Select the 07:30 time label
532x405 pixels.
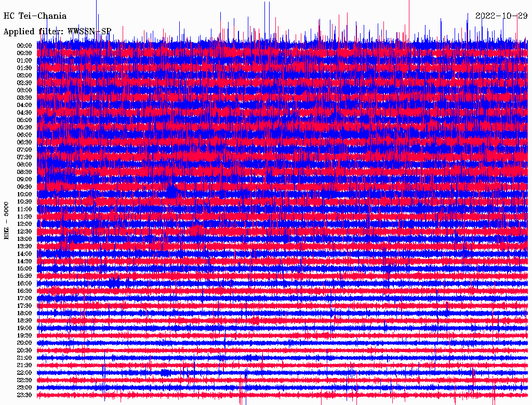click(x=24, y=157)
